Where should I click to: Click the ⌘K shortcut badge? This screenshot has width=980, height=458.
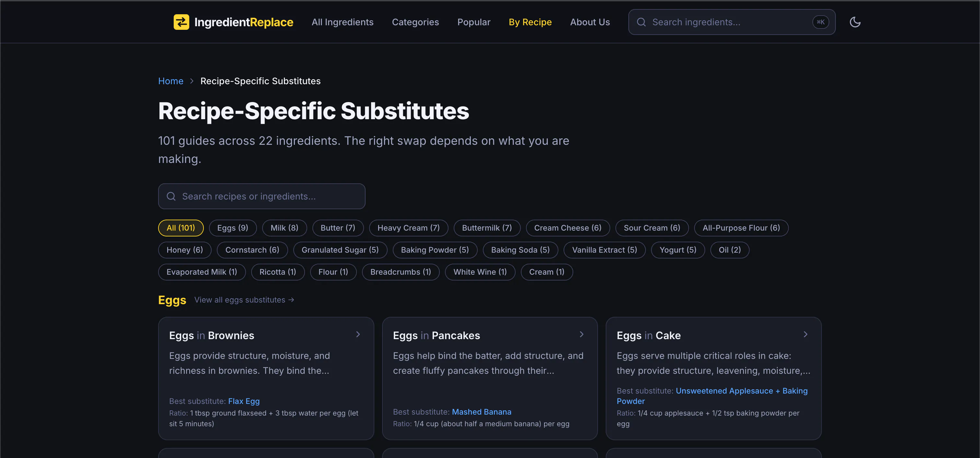click(x=821, y=22)
